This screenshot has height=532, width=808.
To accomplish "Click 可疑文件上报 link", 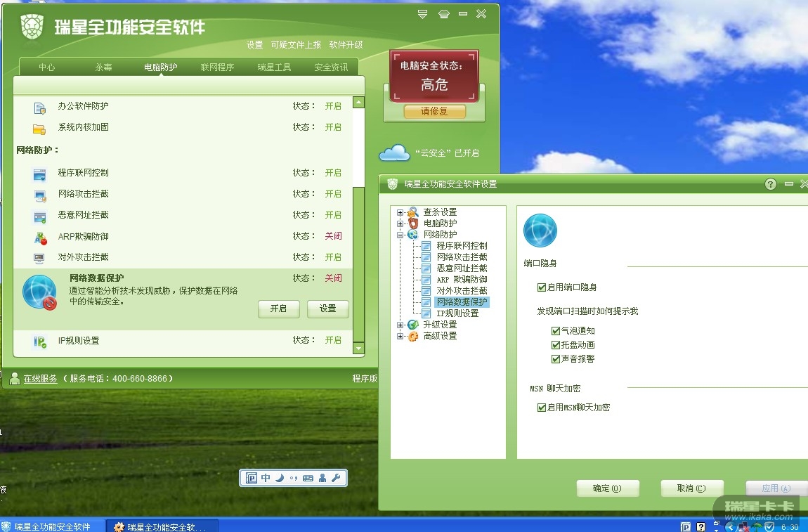I will point(296,45).
